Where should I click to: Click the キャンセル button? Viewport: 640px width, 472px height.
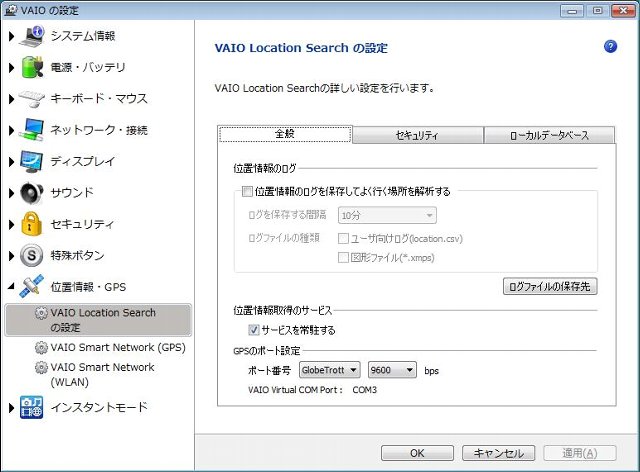498,453
